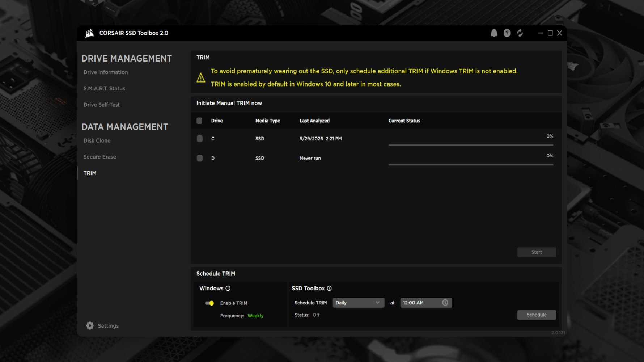
Task: Expand the Daily schedule frequency dropdown
Action: tap(358, 303)
